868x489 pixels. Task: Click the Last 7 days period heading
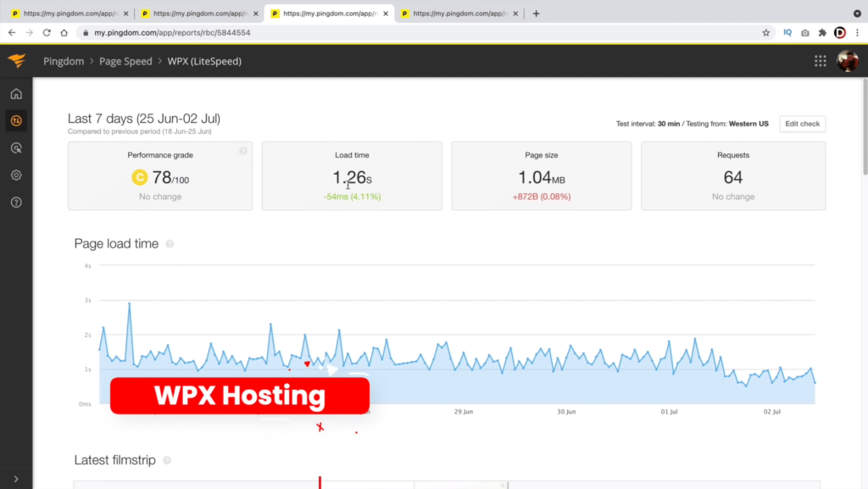click(144, 119)
